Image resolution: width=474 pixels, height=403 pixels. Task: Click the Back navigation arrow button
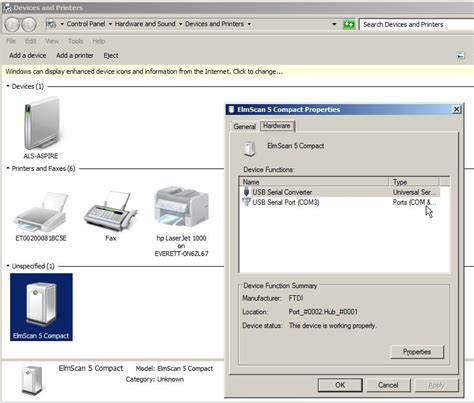tap(13, 24)
